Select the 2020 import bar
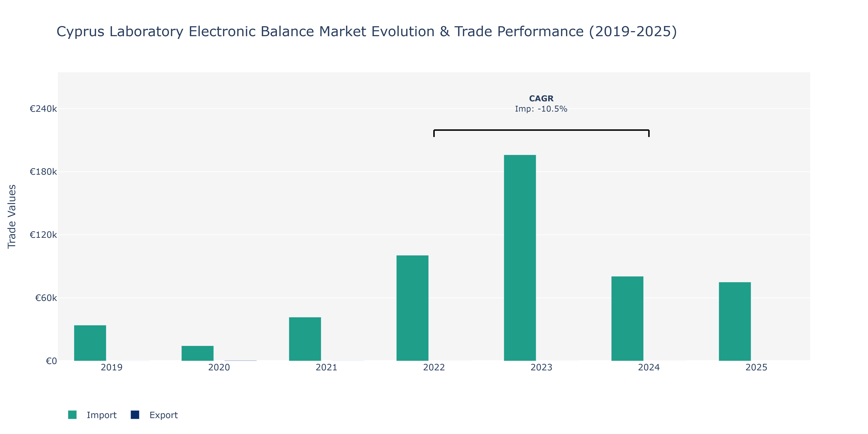 coord(197,353)
